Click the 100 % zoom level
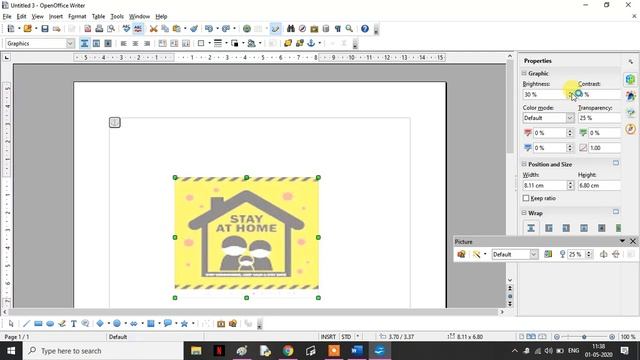Image resolution: width=640 pixels, height=360 pixels. (x=628, y=337)
